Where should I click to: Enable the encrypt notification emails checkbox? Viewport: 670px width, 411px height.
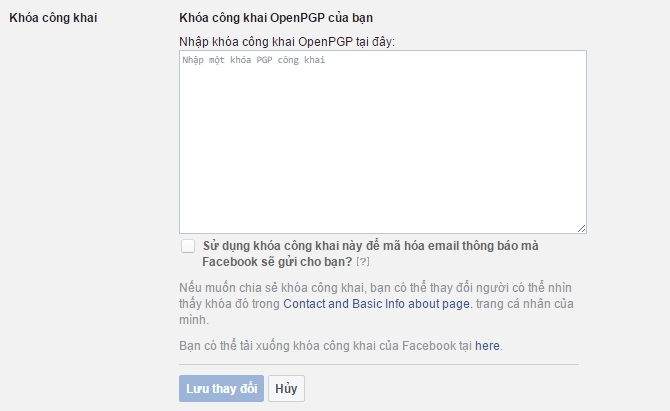coord(187,246)
